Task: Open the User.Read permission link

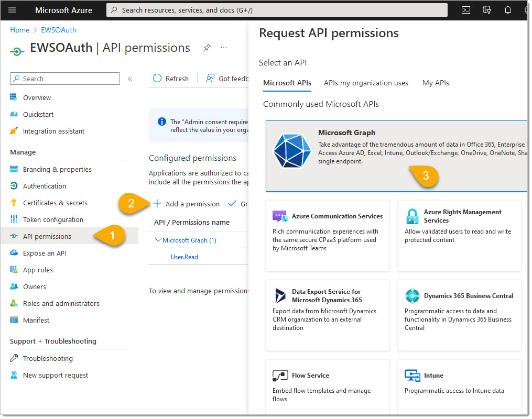Action: pos(185,257)
